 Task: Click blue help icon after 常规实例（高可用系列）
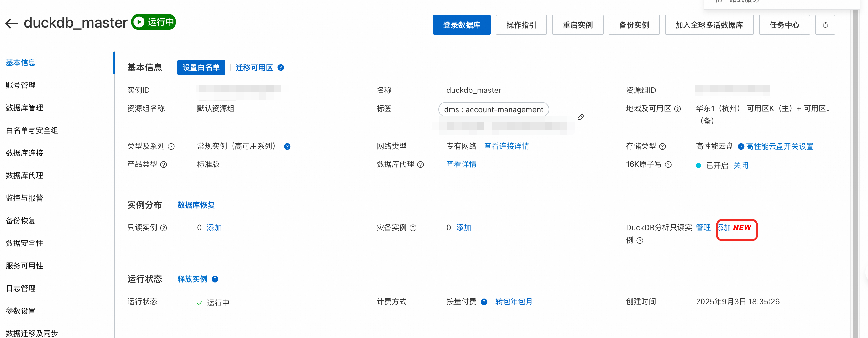[x=287, y=146]
